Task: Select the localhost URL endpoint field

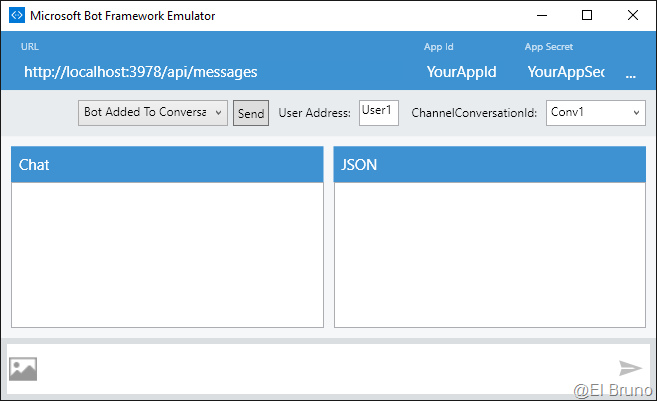Action: 141,72
